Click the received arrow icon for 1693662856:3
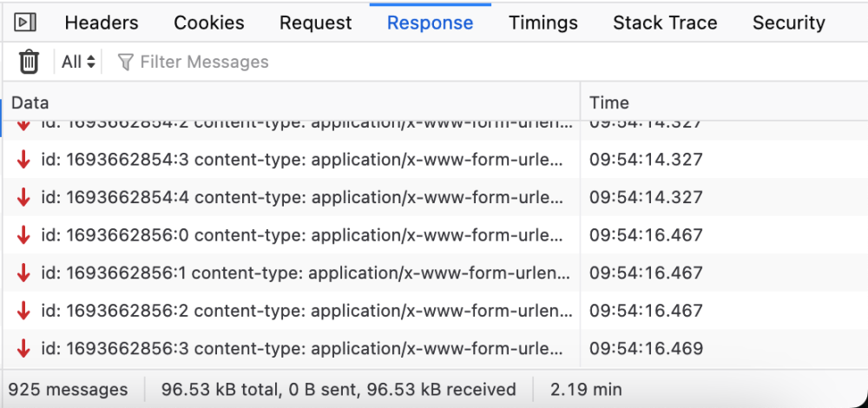 [x=23, y=347]
